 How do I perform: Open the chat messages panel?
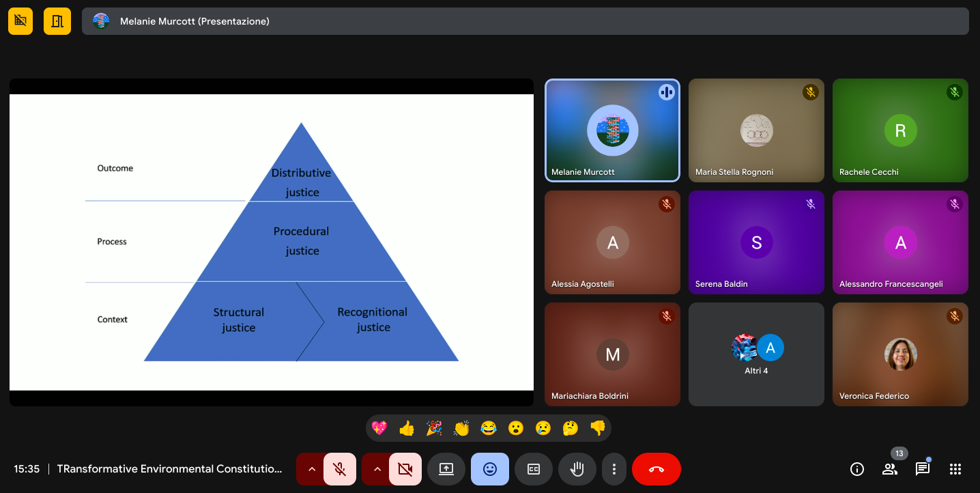922,469
